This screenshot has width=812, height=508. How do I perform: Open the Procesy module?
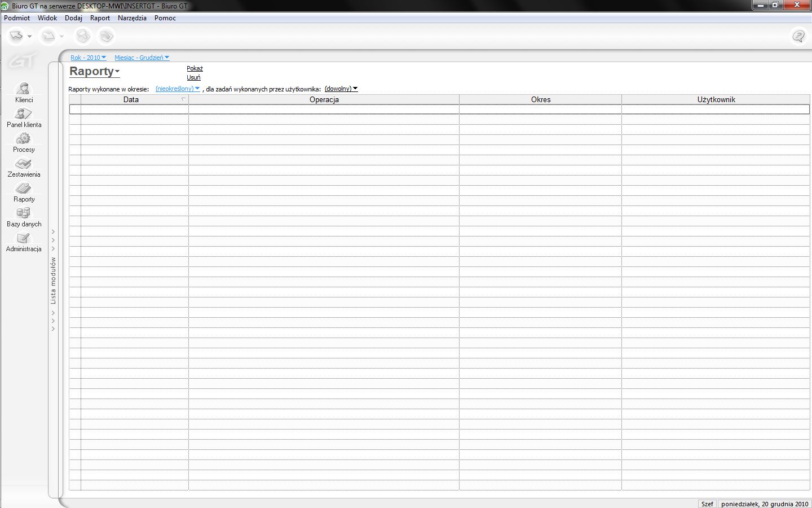click(x=24, y=143)
